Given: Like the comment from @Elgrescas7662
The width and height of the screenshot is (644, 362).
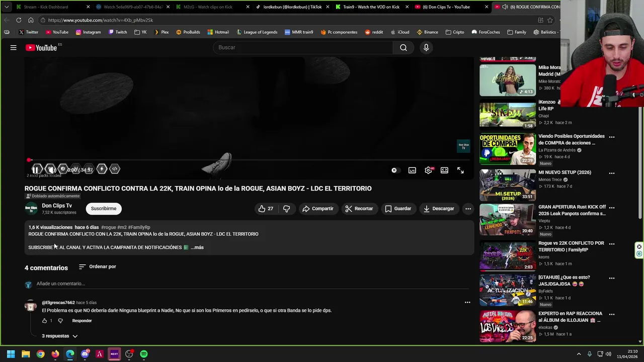Looking at the screenshot, I should point(45,321).
